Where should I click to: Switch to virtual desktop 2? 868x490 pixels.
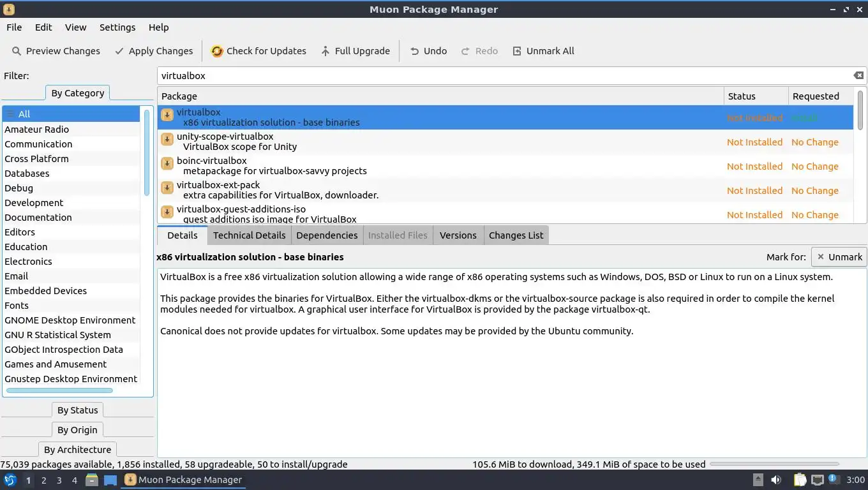(x=43, y=480)
